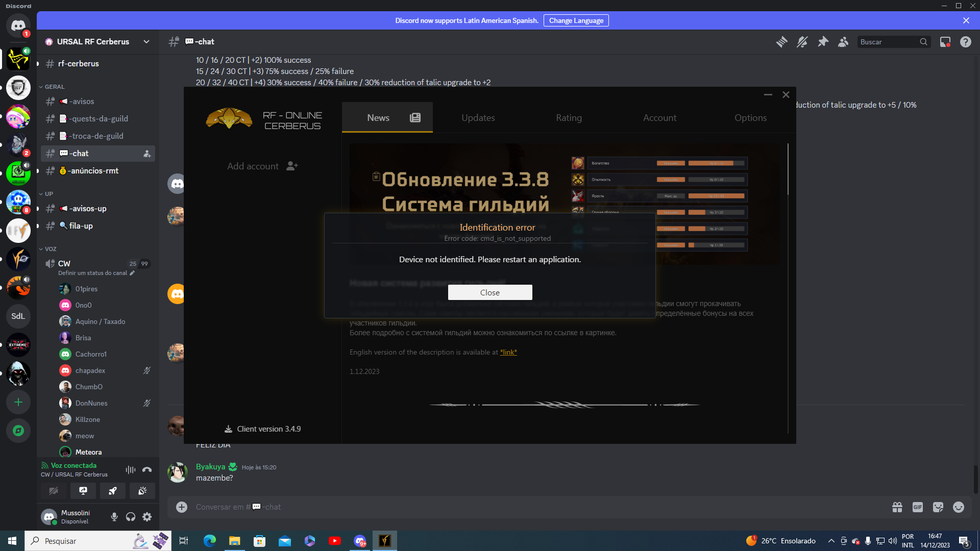980x551 pixels.
Task: Expand URSAL RF Cerberus server menu
Action: (x=146, y=42)
